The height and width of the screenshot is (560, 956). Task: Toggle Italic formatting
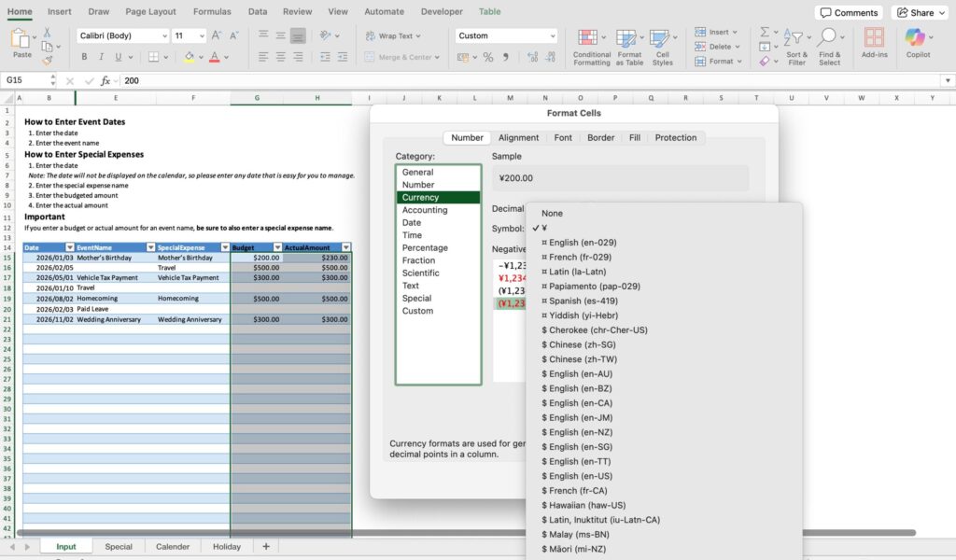(x=102, y=58)
